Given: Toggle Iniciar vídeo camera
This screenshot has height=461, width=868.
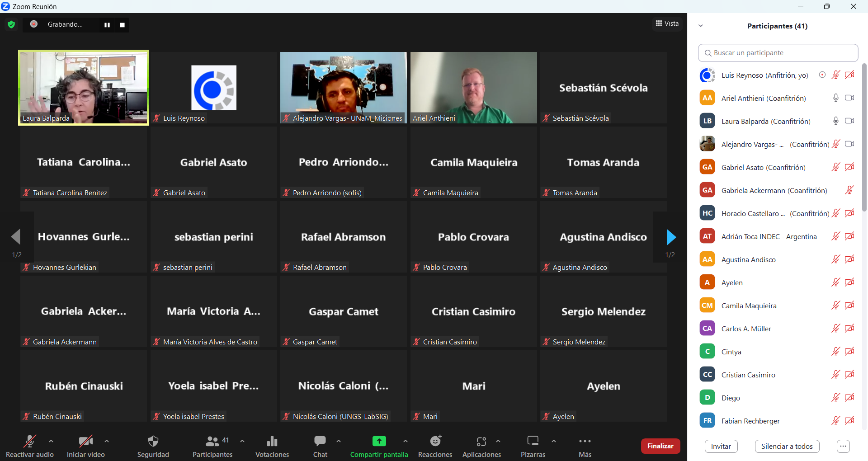Looking at the screenshot, I should (x=85, y=442).
